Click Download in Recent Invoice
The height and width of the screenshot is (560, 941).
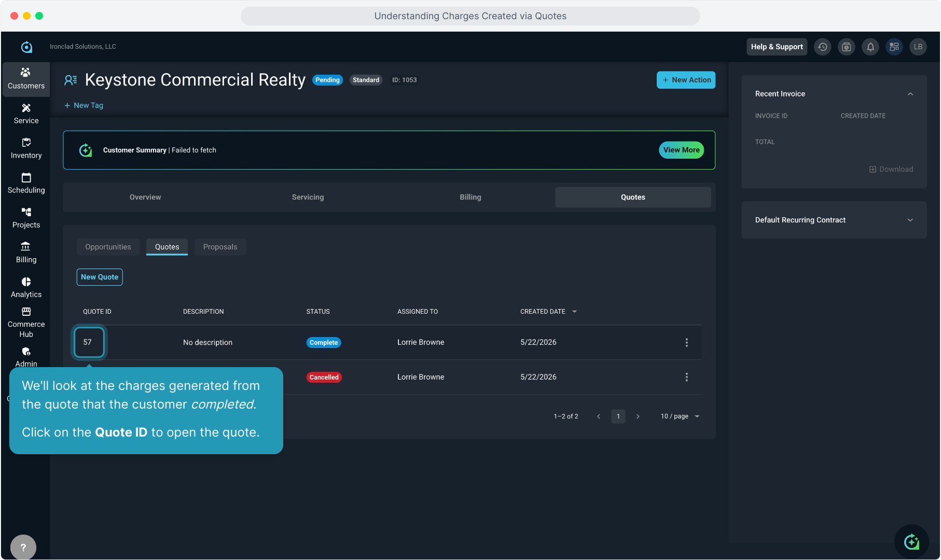(891, 169)
